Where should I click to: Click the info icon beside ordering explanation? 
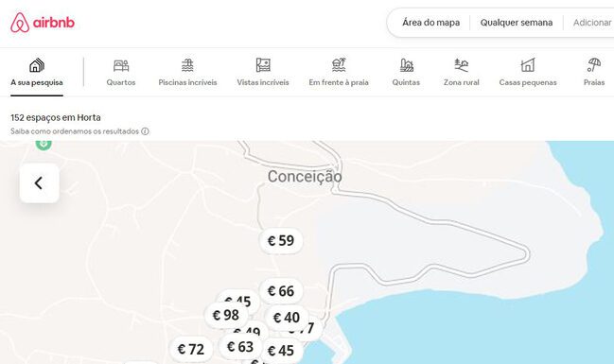click(x=145, y=131)
